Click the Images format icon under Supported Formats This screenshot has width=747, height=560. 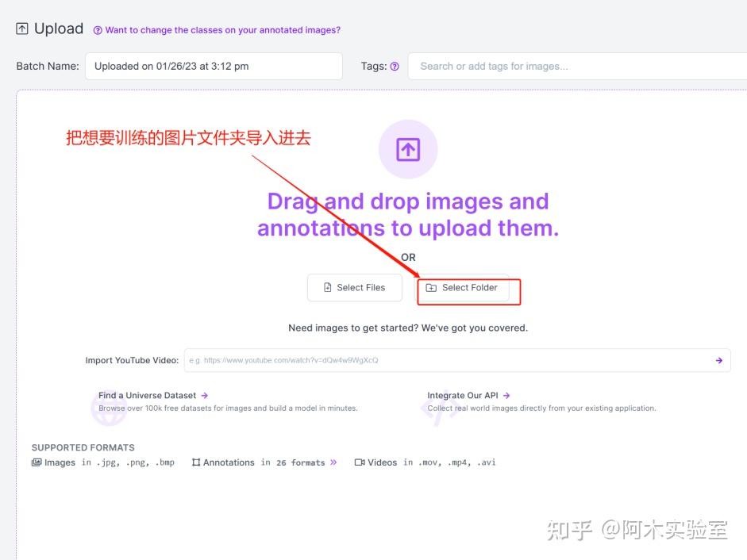36,462
